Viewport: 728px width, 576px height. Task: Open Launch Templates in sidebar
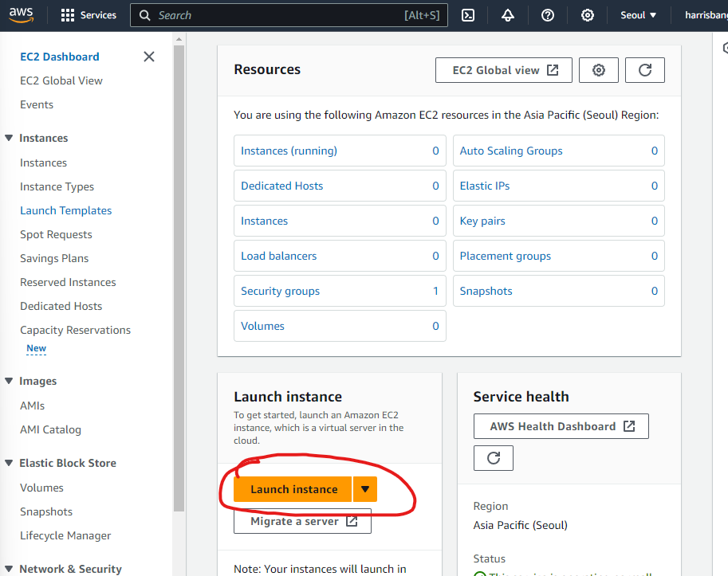[66, 210]
